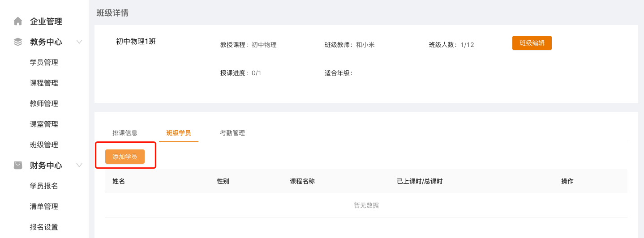Click the 添加学员 button
This screenshot has width=644, height=238.
125,157
